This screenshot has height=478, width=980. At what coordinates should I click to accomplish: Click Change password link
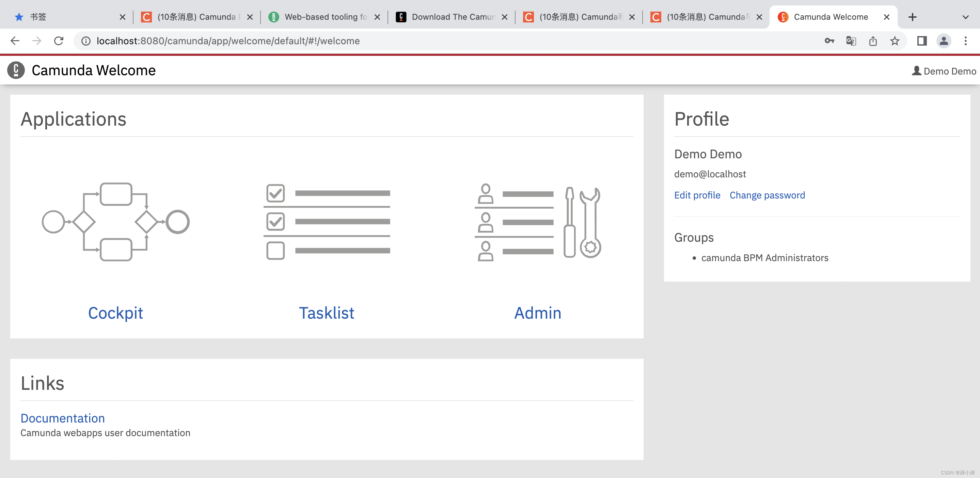tap(767, 195)
